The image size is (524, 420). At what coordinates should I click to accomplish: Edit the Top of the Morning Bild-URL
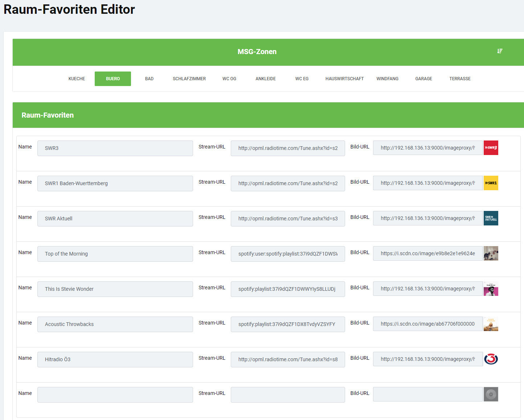tap(428, 253)
